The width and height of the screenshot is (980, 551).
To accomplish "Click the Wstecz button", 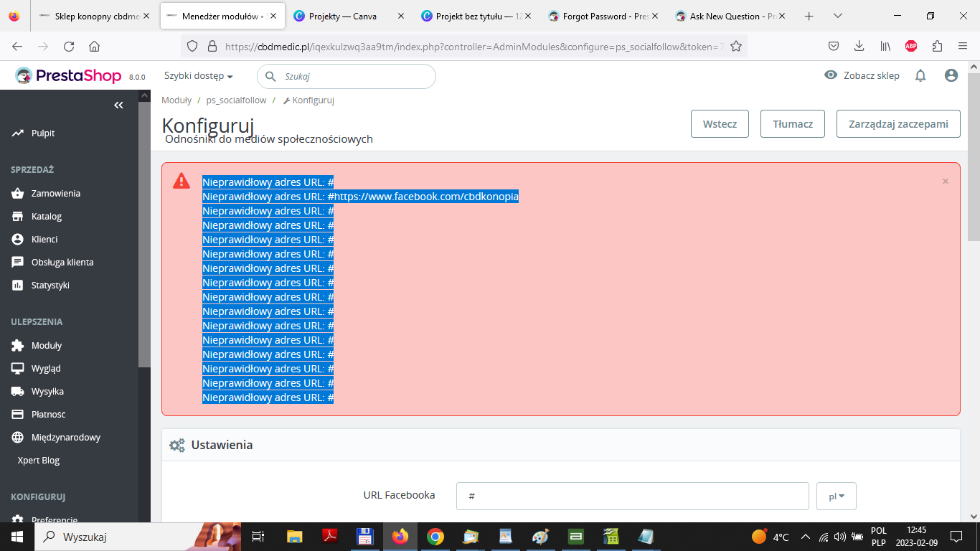I will [x=720, y=123].
